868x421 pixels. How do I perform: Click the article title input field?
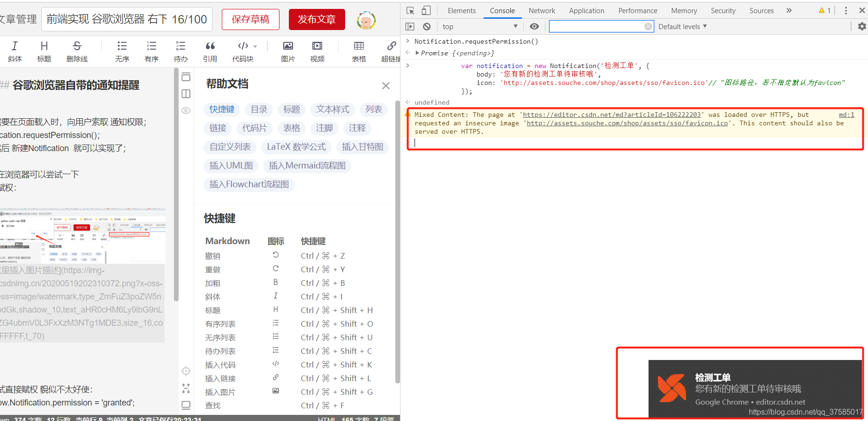127,19
